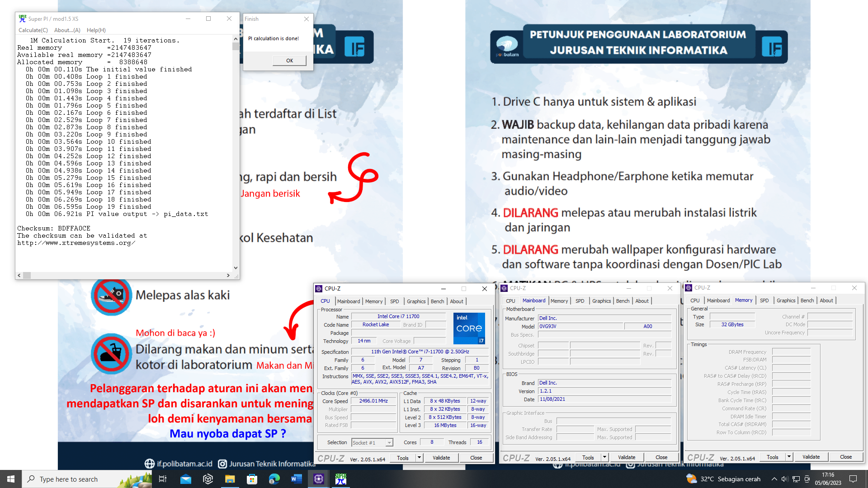The width and height of the screenshot is (868, 488).
Task: Select Memory tab in middle CPU-Z window
Action: 559,301
